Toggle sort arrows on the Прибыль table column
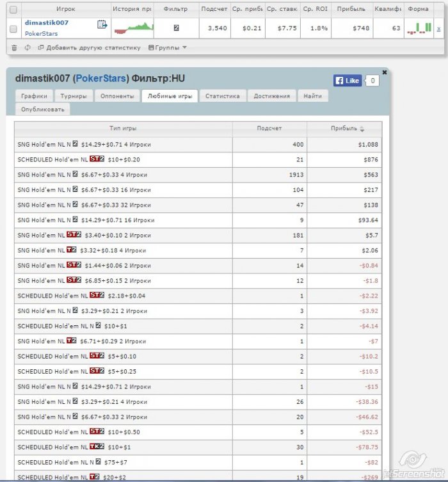The height and width of the screenshot is (482, 448). [362, 129]
